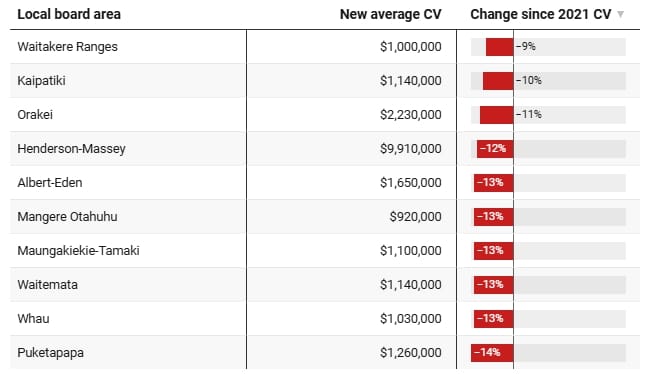Screen dimensions: 646x374
Task: Click the Henderson-Massey area name
Action: point(71,148)
